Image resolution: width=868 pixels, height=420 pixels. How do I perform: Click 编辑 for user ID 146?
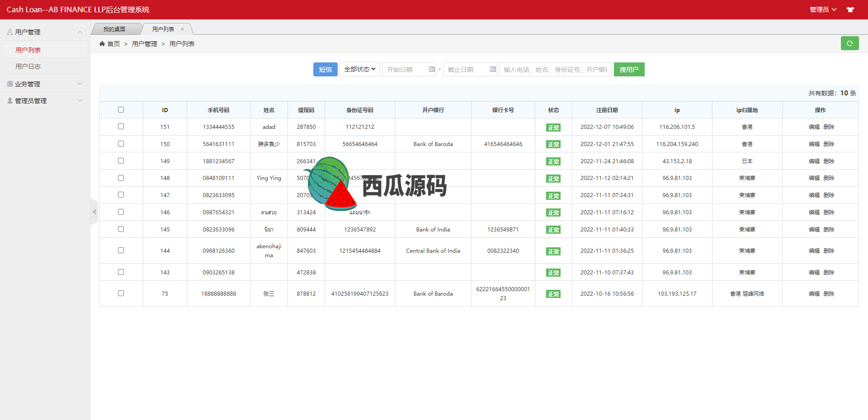coord(814,212)
